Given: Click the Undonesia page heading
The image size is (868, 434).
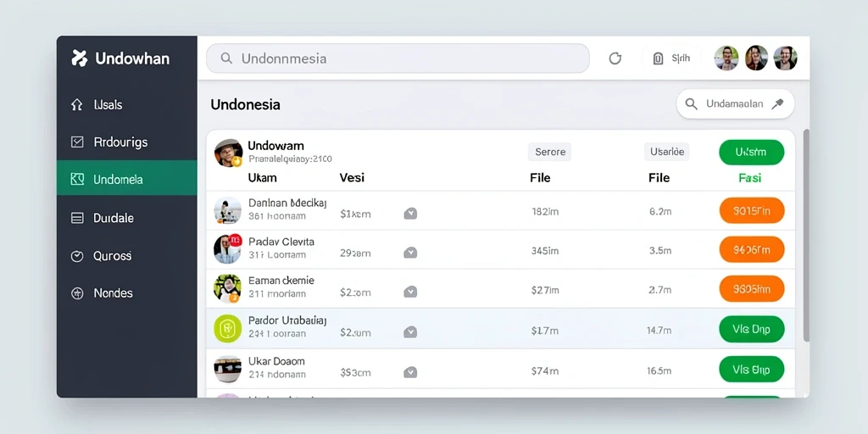Looking at the screenshot, I should click(x=245, y=104).
